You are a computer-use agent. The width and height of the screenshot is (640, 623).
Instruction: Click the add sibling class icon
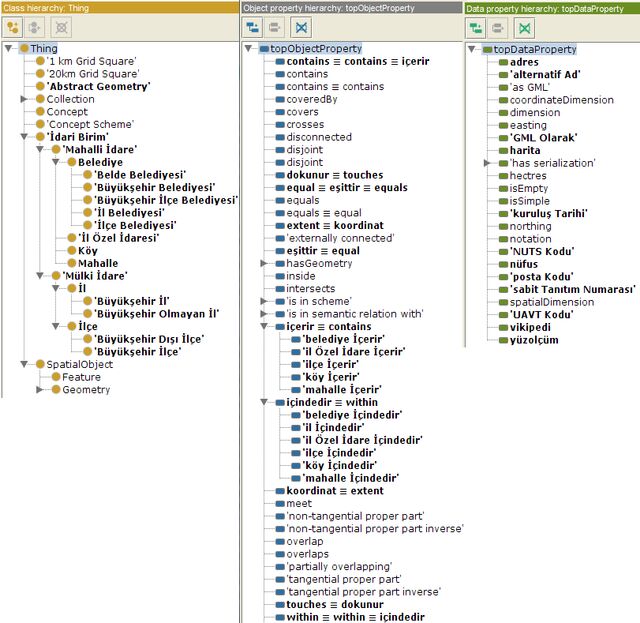pos(35,27)
